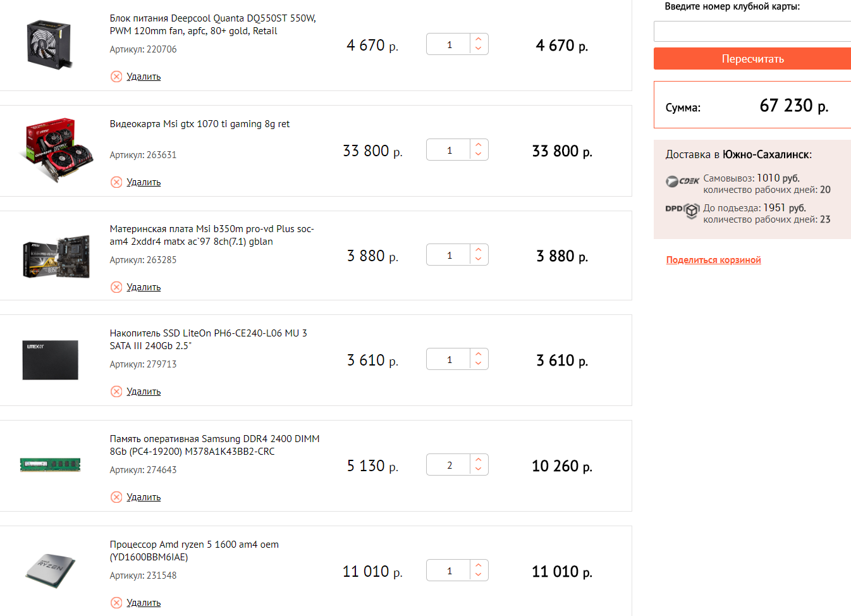Decrease quantity of Msi gtx 1070 ti
This screenshot has width=851, height=616.
click(x=479, y=154)
